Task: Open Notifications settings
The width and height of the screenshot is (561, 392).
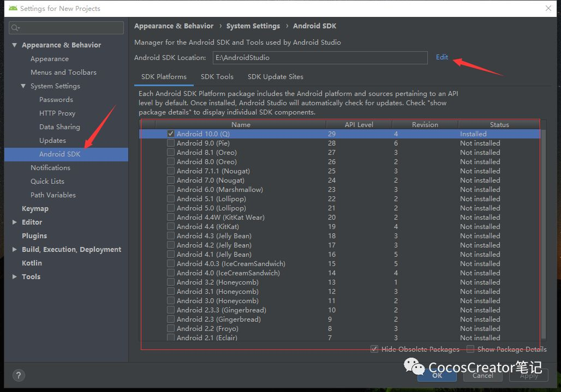Action: pyautogui.click(x=50, y=167)
